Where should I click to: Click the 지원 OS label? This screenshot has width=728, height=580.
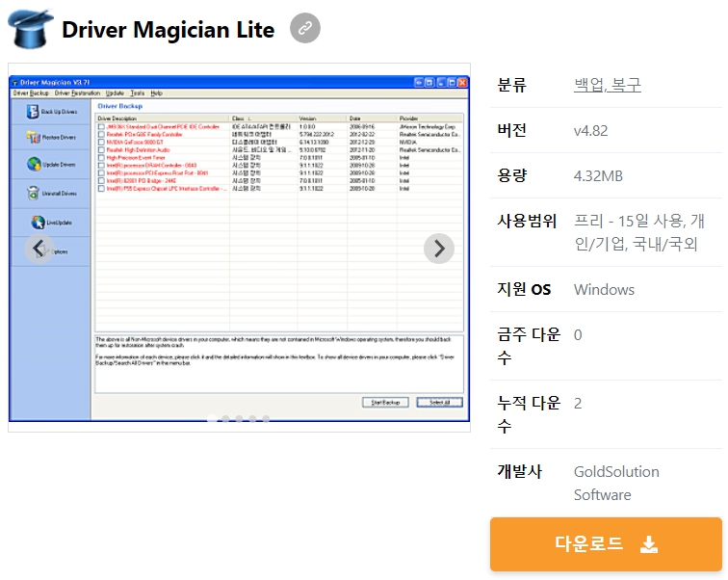524,290
